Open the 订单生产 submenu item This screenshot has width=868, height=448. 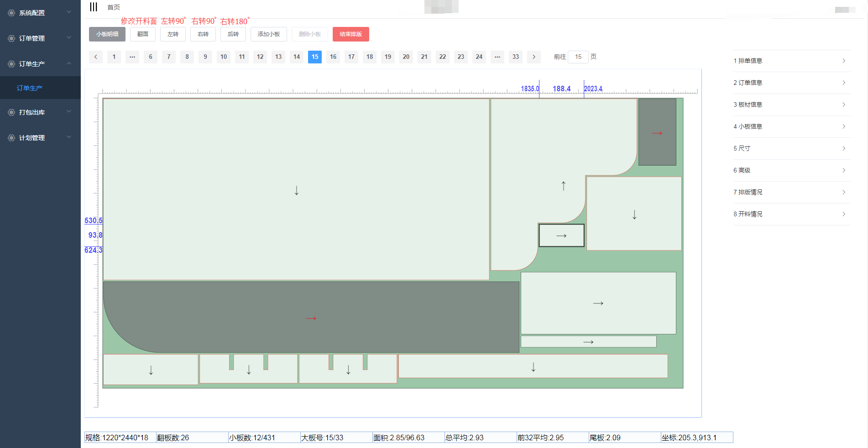click(x=30, y=88)
